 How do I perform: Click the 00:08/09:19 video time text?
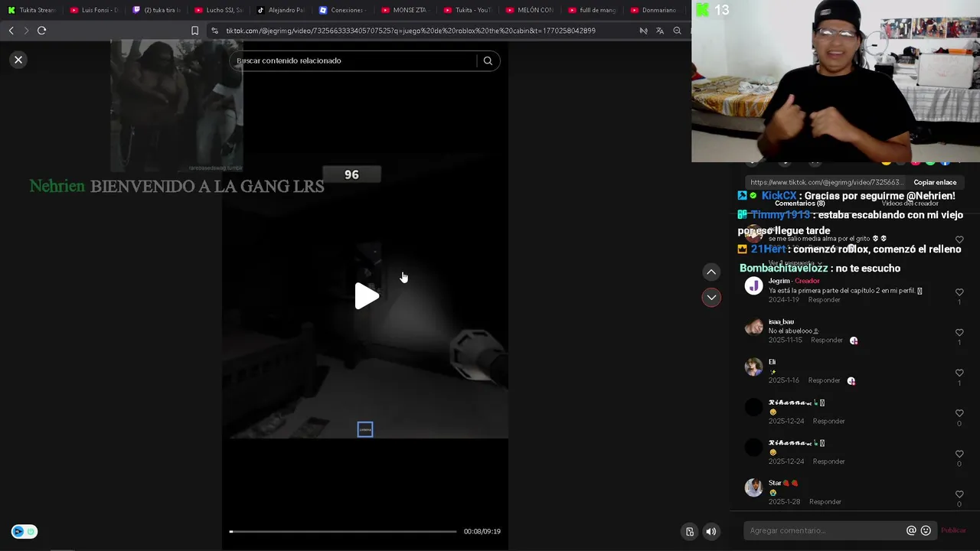pyautogui.click(x=482, y=531)
